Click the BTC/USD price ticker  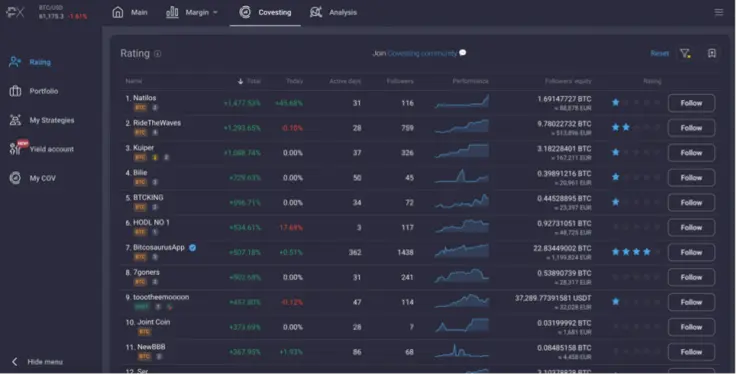click(x=63, y=13)
